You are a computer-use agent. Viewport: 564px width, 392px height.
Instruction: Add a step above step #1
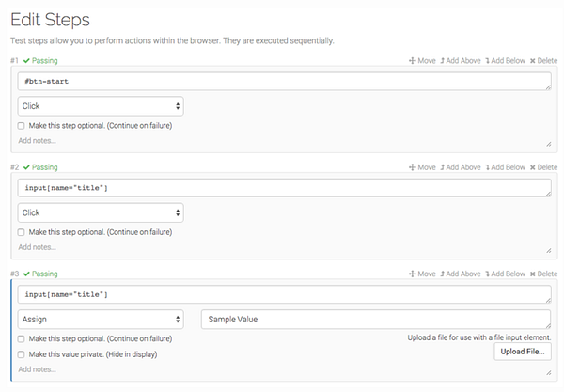pyautogui.click(x=461, y=61)
